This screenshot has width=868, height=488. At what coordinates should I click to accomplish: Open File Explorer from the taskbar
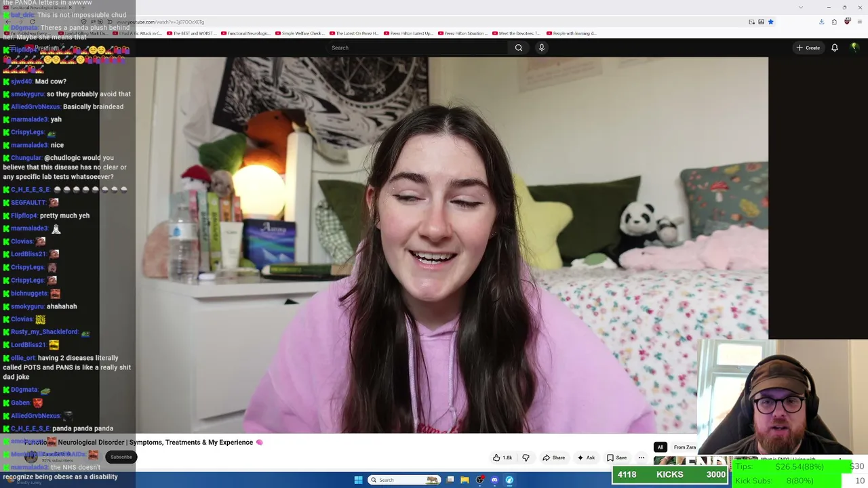(x=465, y=480)
